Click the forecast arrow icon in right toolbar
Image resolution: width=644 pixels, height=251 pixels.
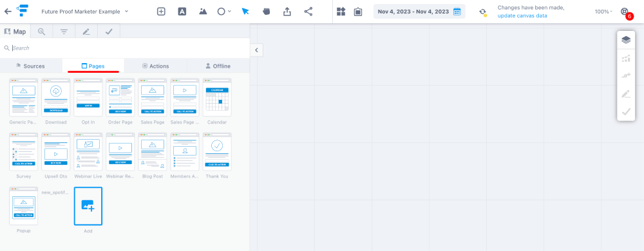[626, 76]
